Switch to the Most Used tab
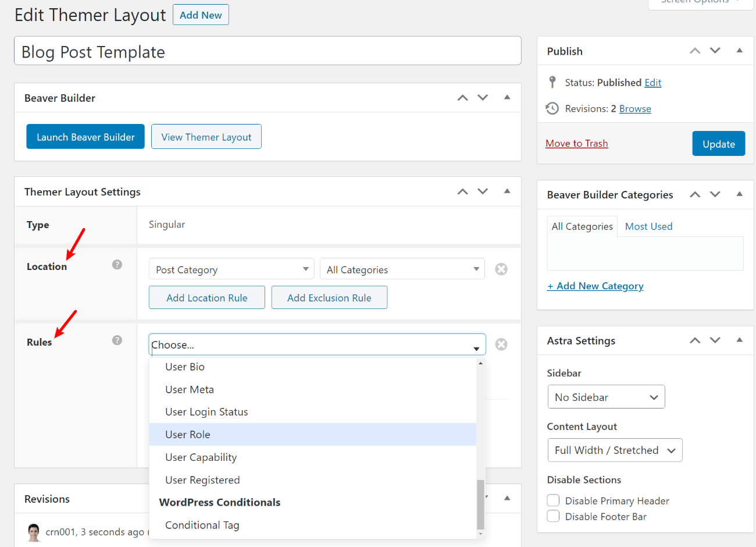756x547 pixels. [x=648, y=226]
